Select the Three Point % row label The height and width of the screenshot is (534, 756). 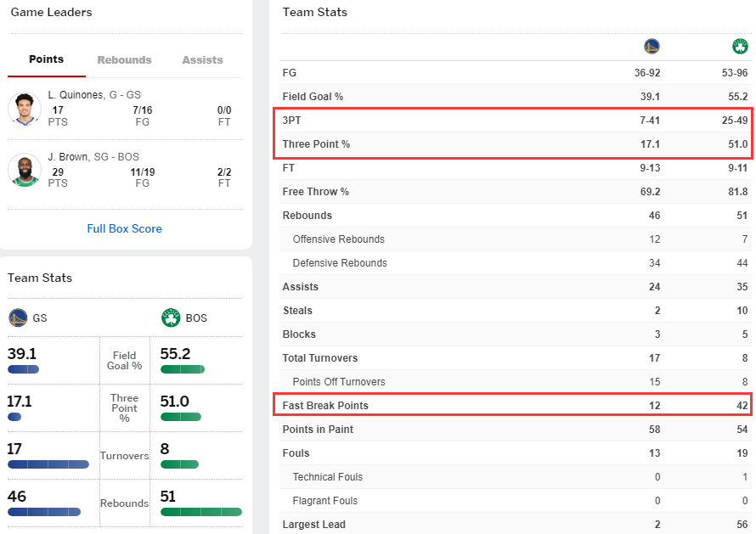coord(316,144)
